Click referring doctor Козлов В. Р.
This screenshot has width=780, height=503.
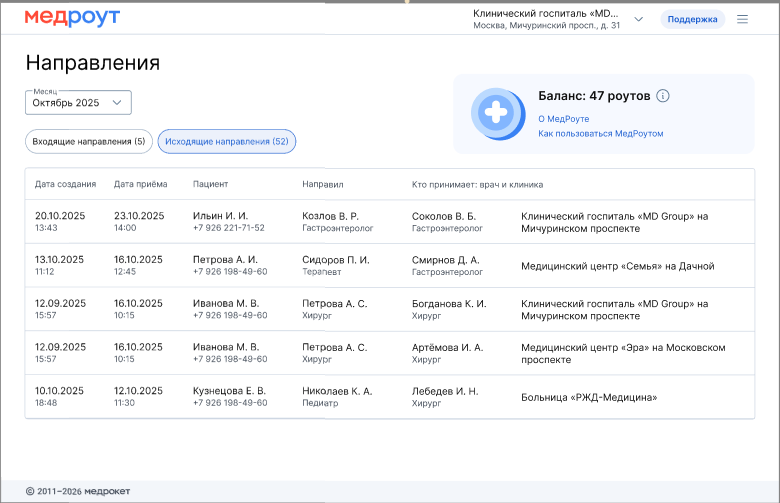tap(330, 216)
